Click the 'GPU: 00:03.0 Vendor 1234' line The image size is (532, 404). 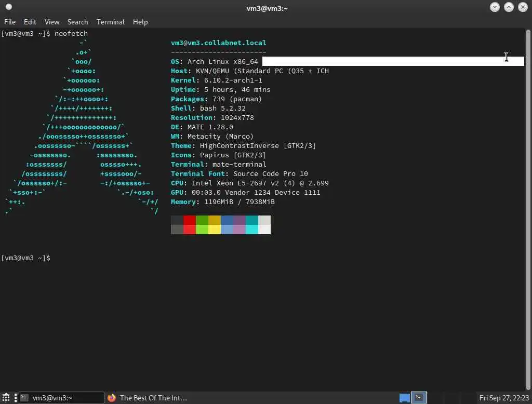(246, 192)
